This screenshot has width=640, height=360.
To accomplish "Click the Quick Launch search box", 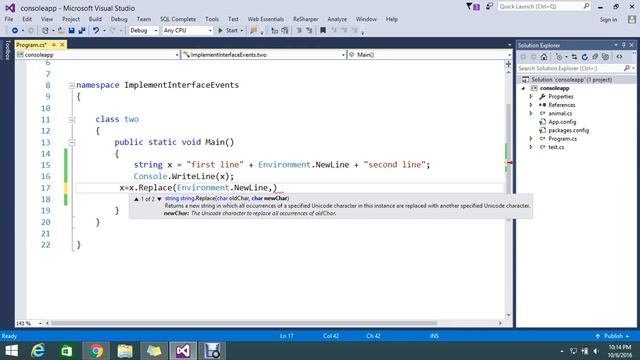I will pos(544,7).
